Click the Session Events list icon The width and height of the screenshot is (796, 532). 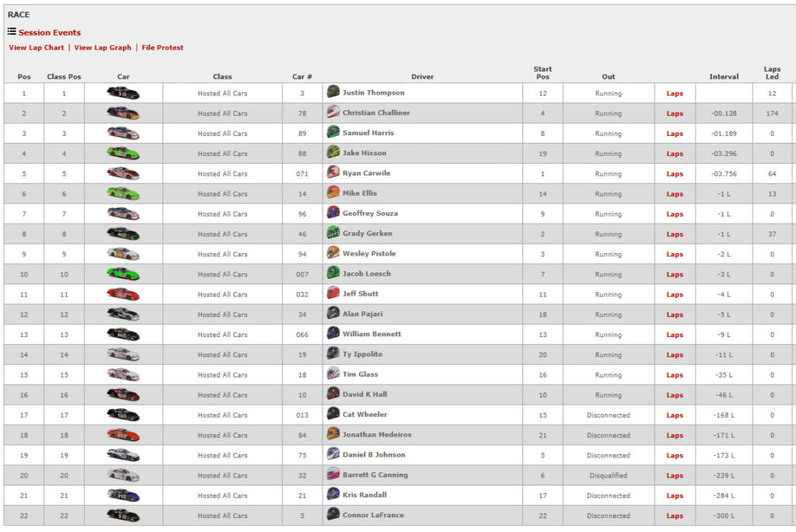(12, 32)
